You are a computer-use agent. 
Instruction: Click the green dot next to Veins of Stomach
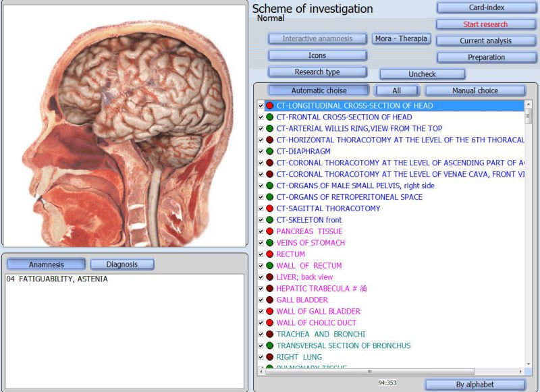269,243
